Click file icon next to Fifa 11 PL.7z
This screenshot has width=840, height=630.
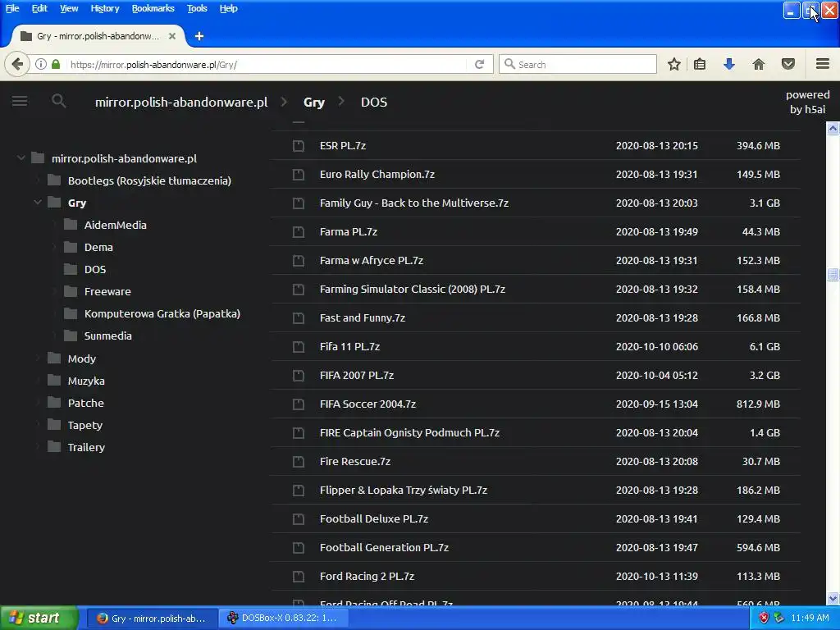pos(299,347)
